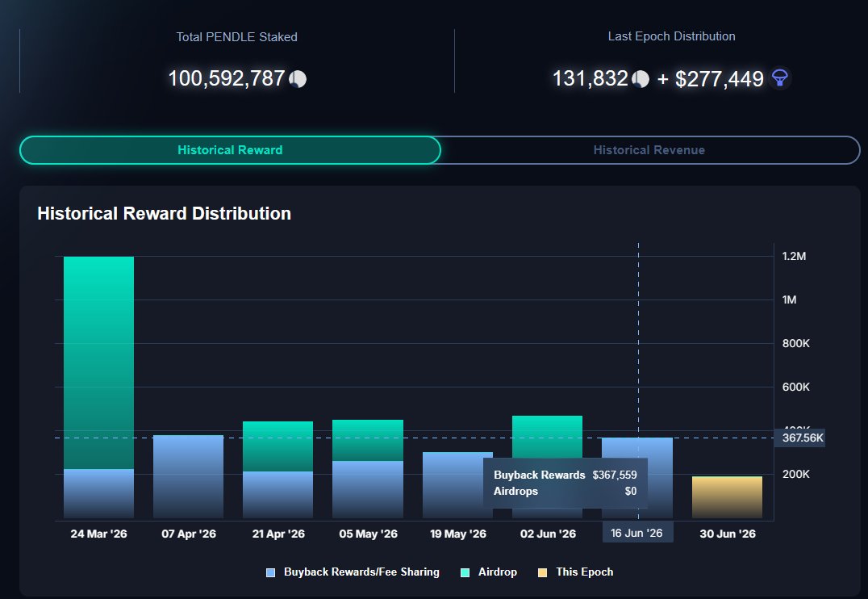
Task: Open the Historical Revenue tab
Action: point(649,150)
